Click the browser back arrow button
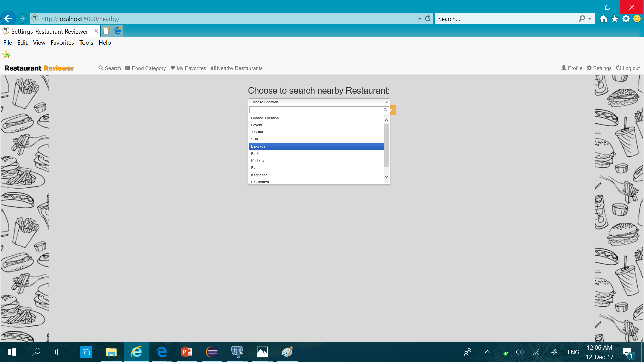 pos(8,19)
